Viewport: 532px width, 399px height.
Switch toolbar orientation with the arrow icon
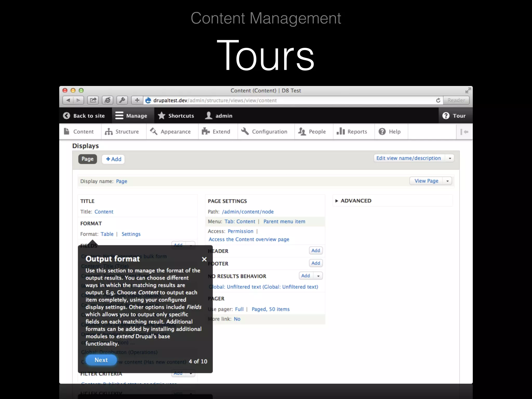(464, 132)
